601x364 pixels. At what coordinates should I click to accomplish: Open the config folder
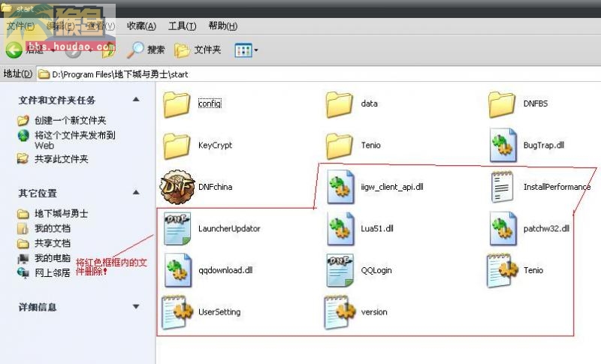(192, 104)
